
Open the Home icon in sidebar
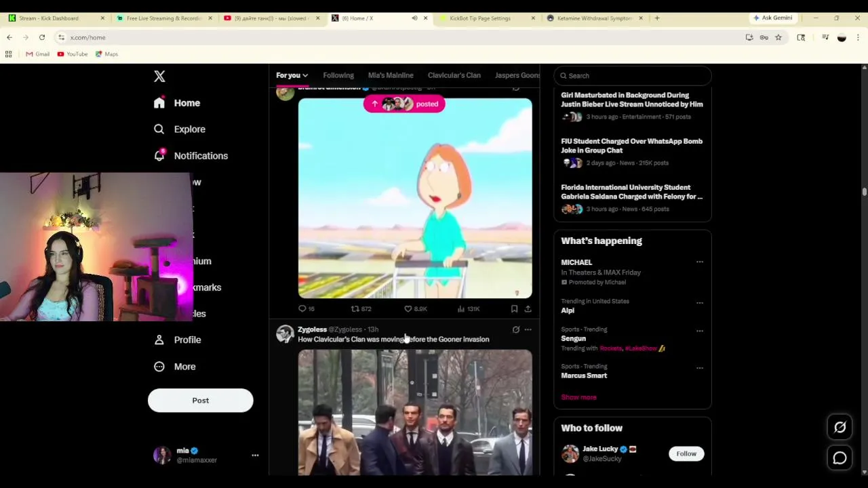click(159, 103)
